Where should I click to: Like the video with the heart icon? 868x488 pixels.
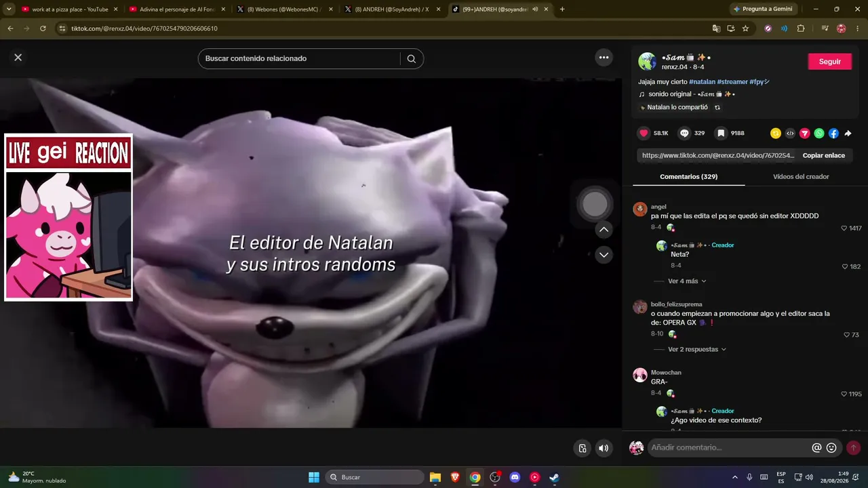(x=644, y=134)
